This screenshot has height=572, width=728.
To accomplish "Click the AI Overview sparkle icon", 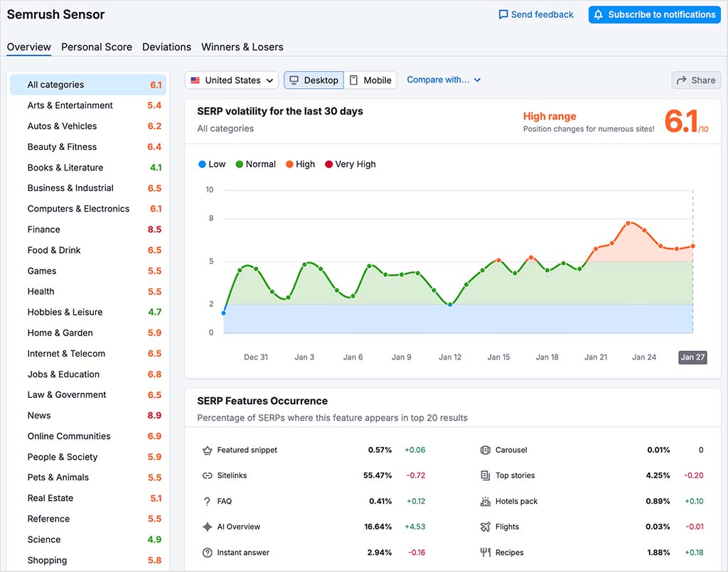I will pyautogui.click(x=207, y=527).
